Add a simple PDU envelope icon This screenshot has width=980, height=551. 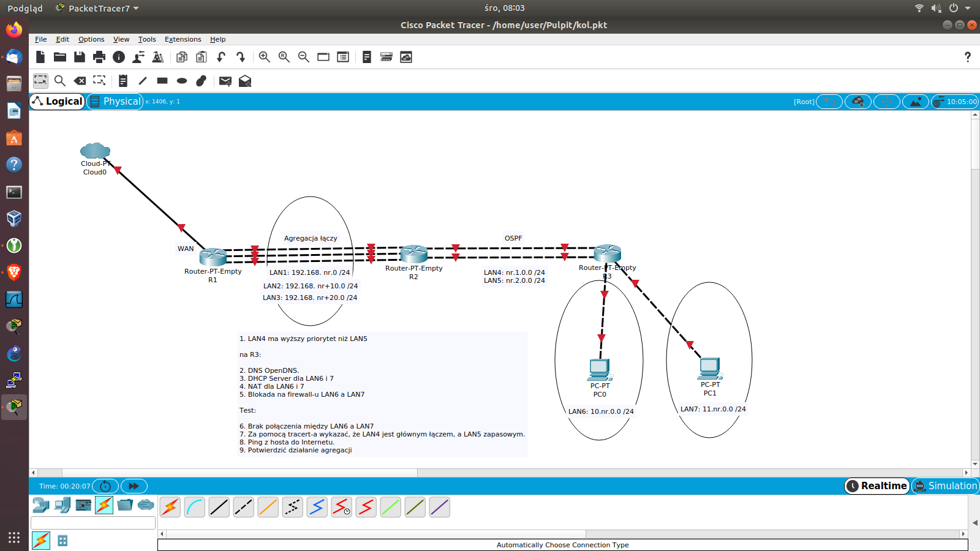pos(225,81)
